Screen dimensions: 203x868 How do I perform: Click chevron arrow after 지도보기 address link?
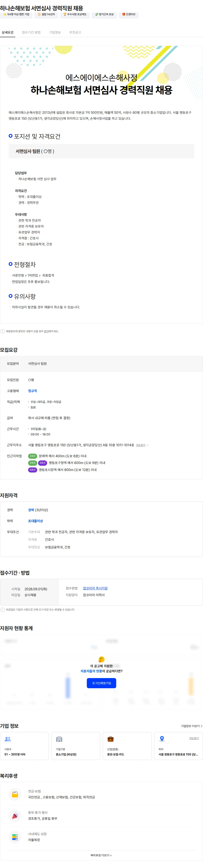(x=148, y=445)
